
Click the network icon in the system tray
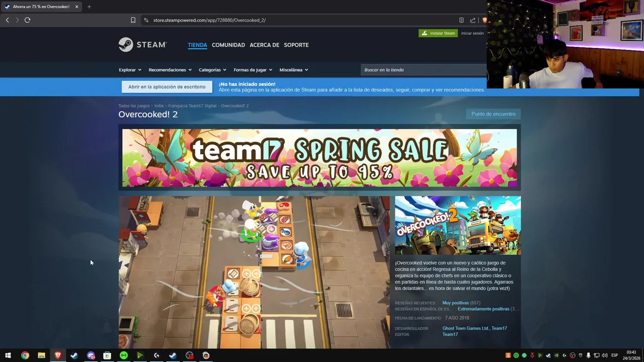(596, 355)
